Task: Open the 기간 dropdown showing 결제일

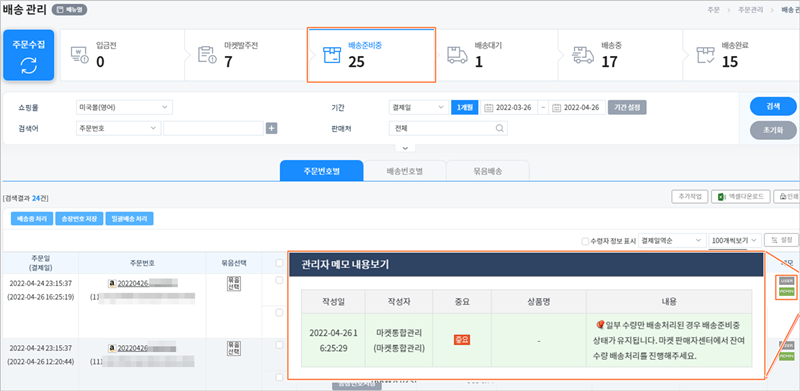Action: point(418,108)
